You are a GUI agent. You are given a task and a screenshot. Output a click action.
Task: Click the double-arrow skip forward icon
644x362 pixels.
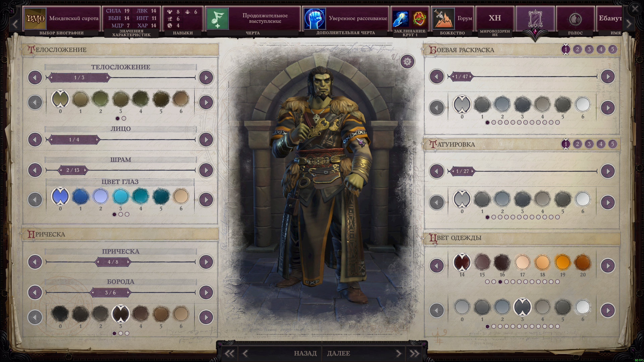(414, 353)
